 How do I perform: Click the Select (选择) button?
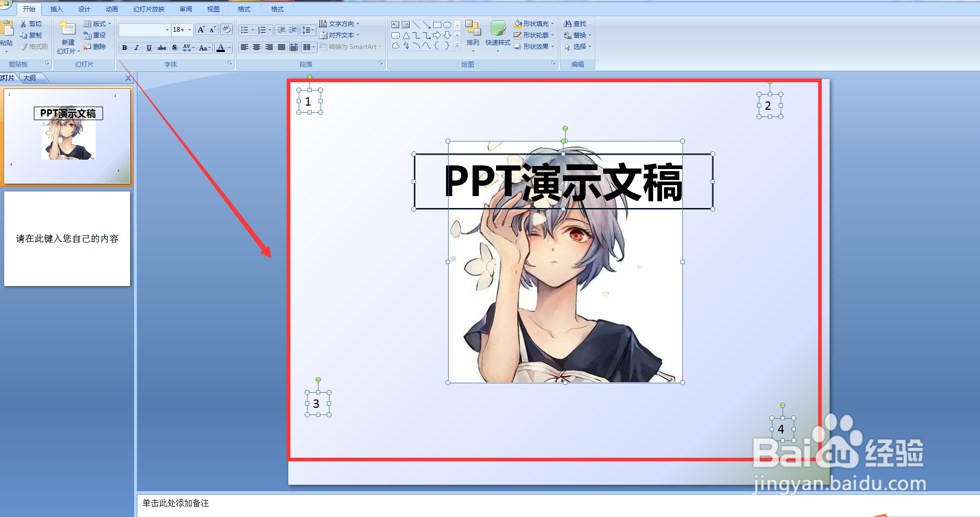click(578, 47)
